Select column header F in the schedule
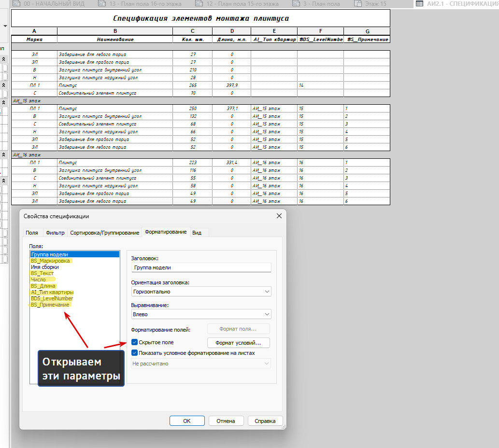 click(320, 31)
